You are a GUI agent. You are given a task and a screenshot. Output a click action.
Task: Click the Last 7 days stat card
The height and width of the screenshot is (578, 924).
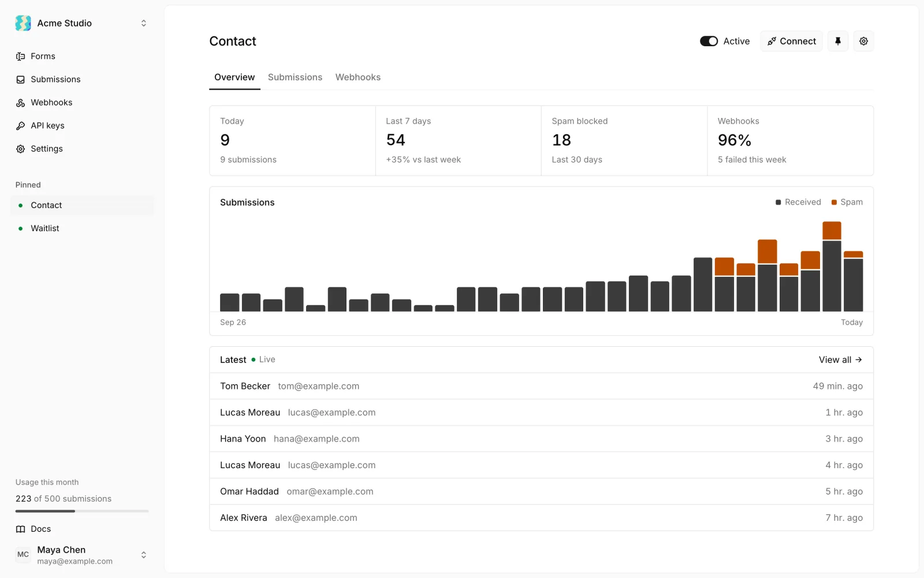(x=459, y=140)
